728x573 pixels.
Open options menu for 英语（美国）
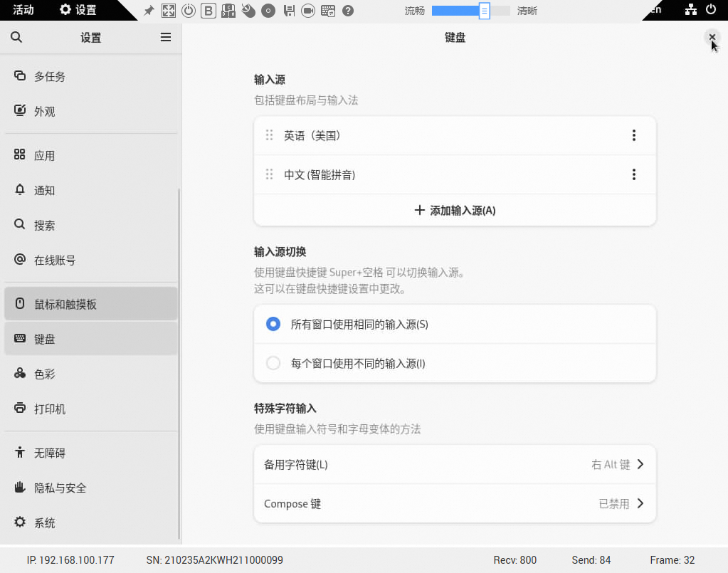pyautogui.click(x=633, y=135)
